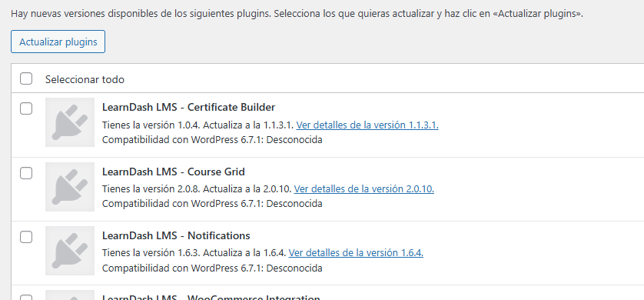
Task: Click text 'Tienes la versión 1.6.3'
Action: click(x=151, y=253)
